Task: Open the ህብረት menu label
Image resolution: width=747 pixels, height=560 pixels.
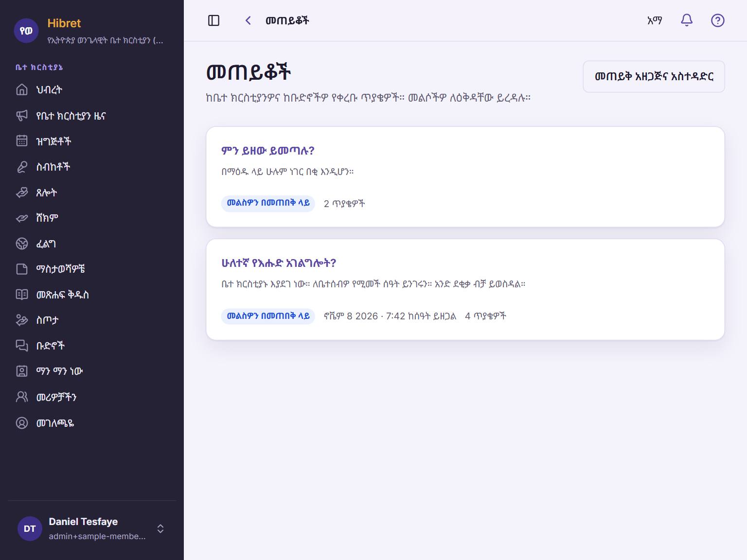Action: click(x=49, y=90)
